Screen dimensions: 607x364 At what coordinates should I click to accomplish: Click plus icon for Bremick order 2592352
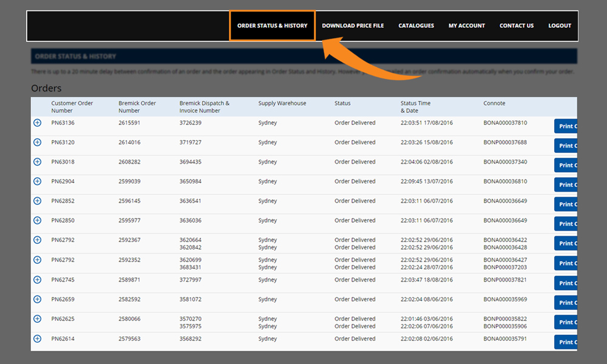pyautogui.click(x=37, y=260)
